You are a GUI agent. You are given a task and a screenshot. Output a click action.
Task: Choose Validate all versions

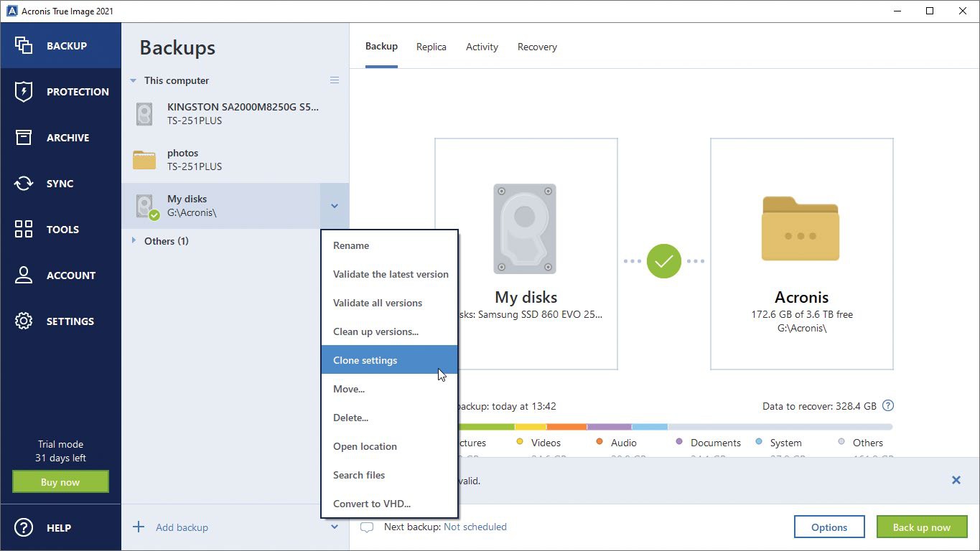click(x=389, y=303)
